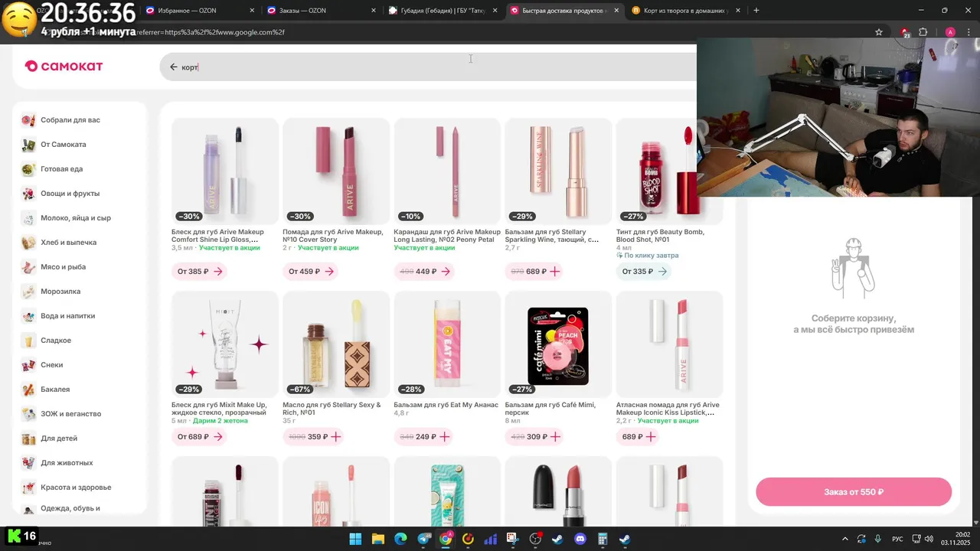Click the Самокат logo
Screen dimensions: 980x551
(x=64, y=67)
